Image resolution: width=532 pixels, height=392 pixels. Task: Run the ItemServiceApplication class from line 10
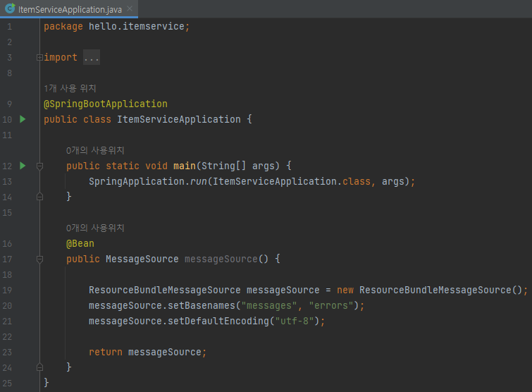click(23, 119)
